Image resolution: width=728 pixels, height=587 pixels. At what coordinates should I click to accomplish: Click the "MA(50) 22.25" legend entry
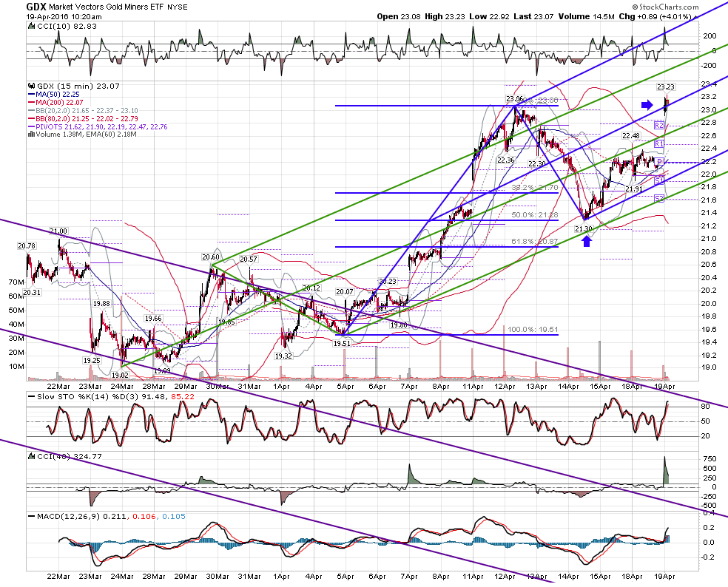pos(58,94)
